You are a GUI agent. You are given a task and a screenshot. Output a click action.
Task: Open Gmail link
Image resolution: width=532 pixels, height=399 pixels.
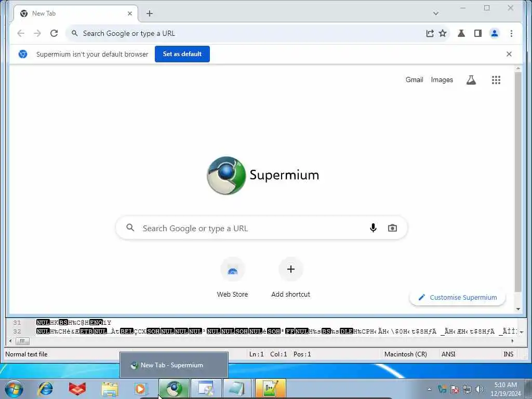tap(414, 79)
